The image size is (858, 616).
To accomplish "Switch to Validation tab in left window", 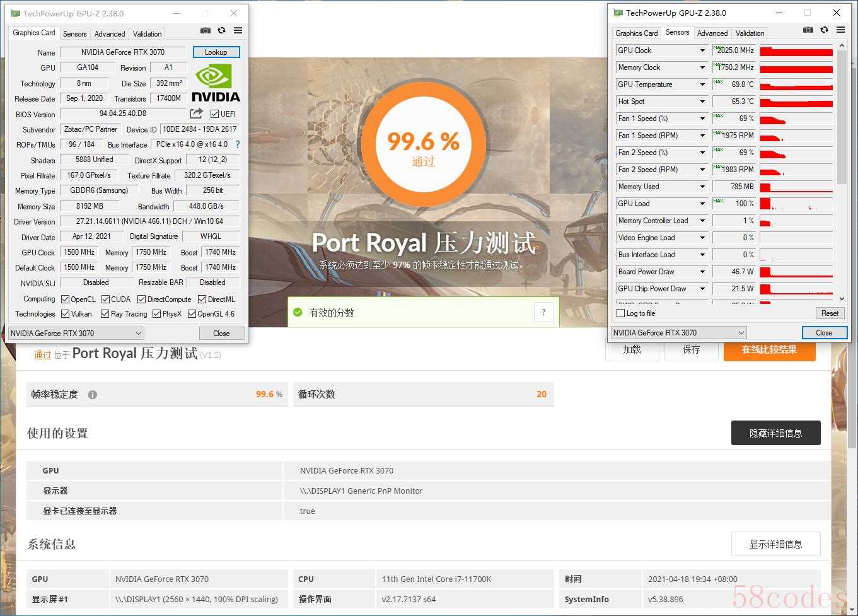I will coord(148,34).
